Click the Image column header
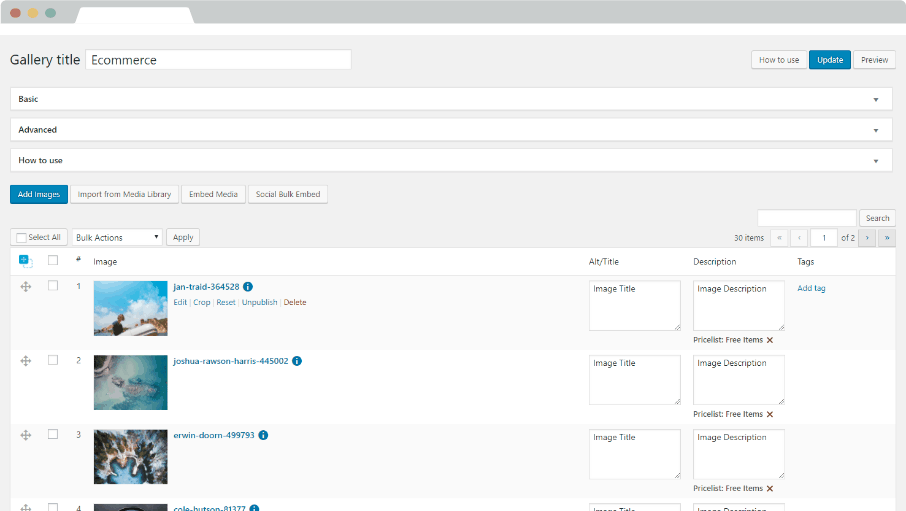This screenshot has width=906, height=511. click(x=105, y=262)
